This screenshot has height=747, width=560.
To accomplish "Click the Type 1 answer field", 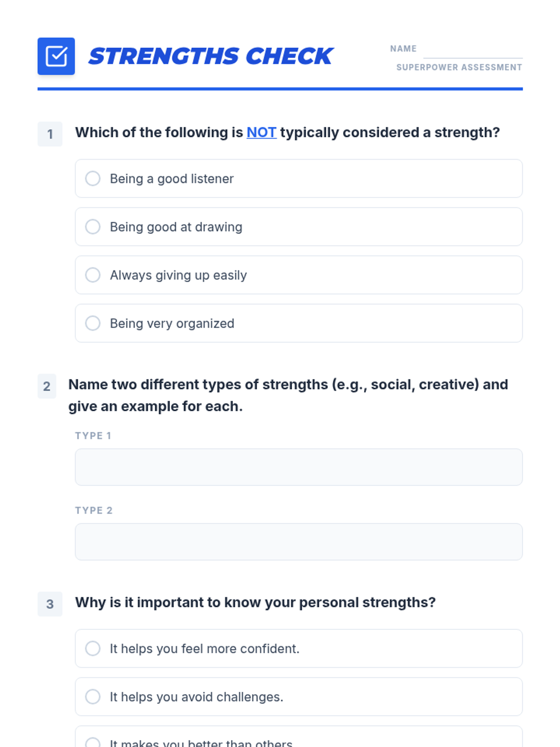I will (x=299, y=467).
